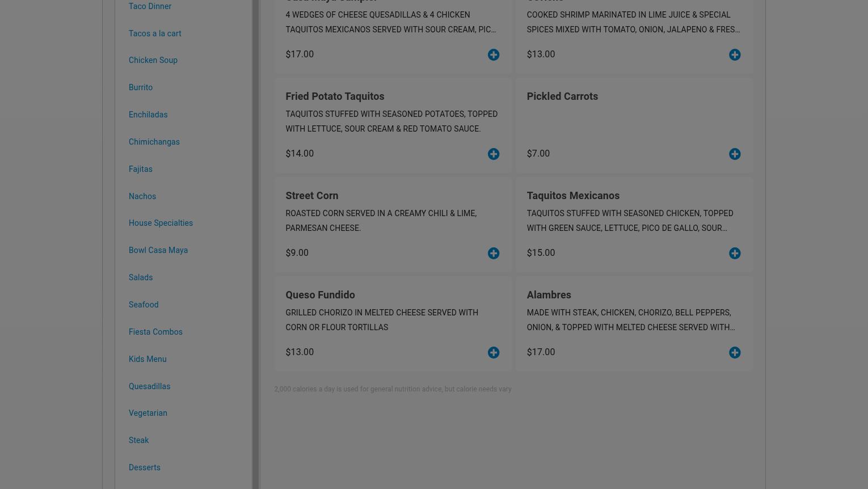Select Fajitas in sidebar menu
This screenshot has width=868, height=489.
(141, 169)
